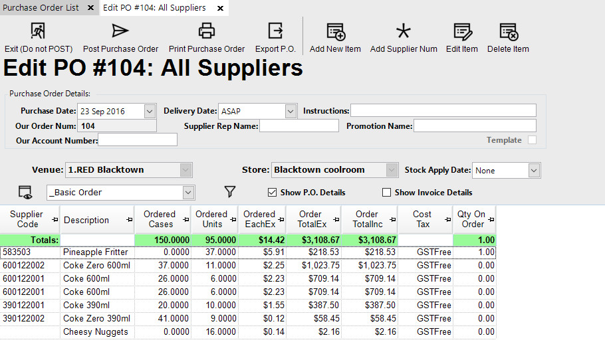The height and width of the screenshot is (364, 605).
Task: Click the Edit Item icon
Action: 462,31
